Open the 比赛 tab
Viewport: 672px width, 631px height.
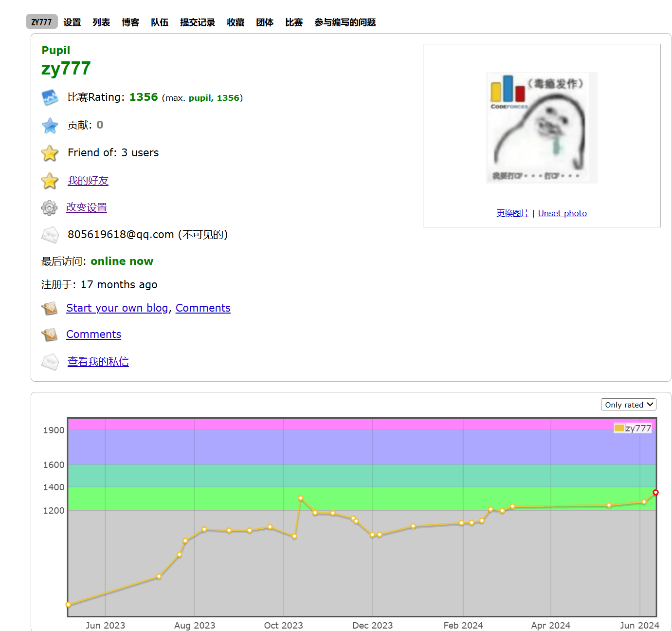(x=294, y=22)
